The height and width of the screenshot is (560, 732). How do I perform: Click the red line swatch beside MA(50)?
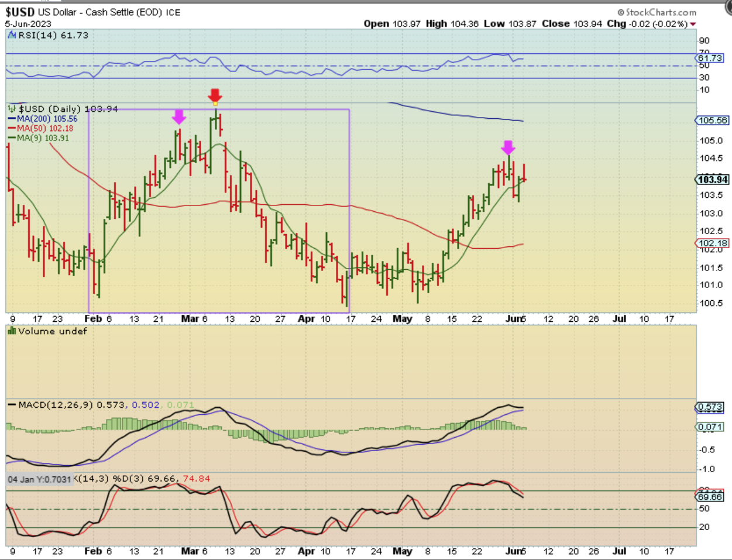click(12, 128)
